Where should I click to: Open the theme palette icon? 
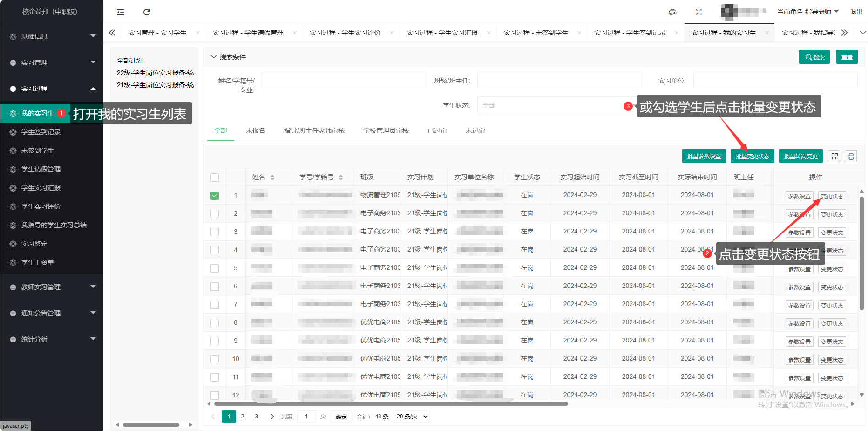pyautogui.click(x=672, y=12)
